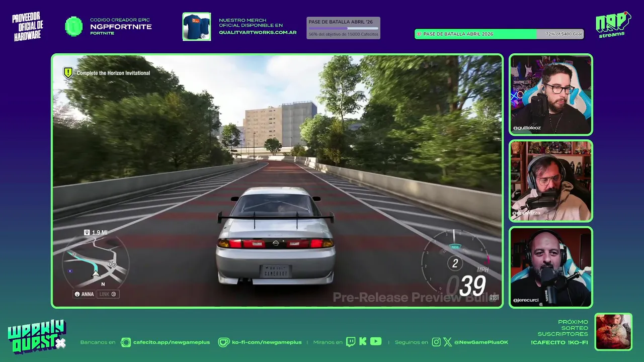Click the Game Riot watermark logo
Screen dimensions: 644x362
[495, 297]
